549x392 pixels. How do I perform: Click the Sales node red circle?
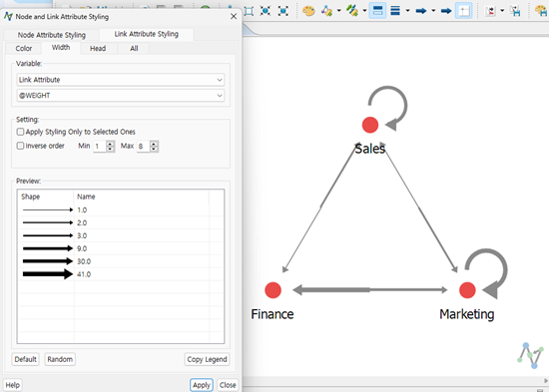(x=370, y=125)
